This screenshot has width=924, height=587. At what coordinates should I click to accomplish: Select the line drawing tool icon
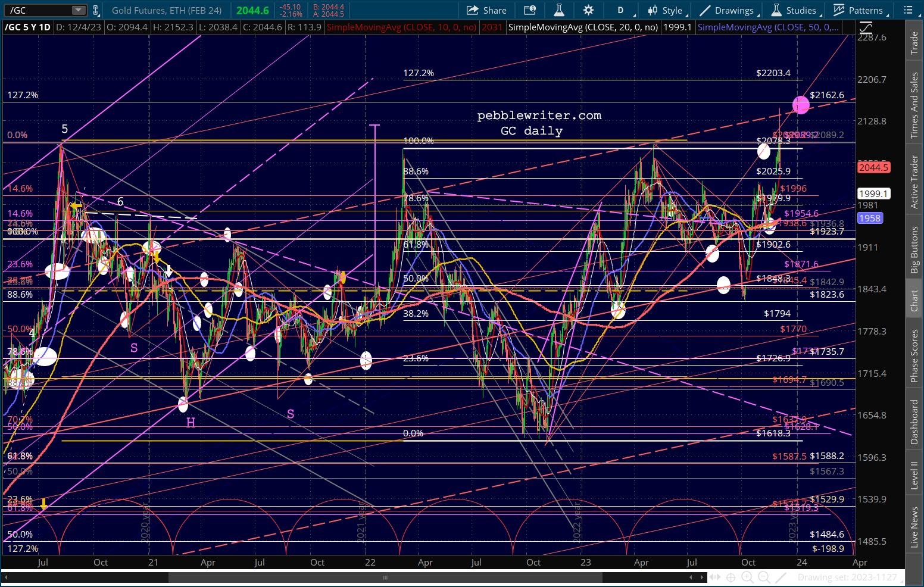click(781, 577)
